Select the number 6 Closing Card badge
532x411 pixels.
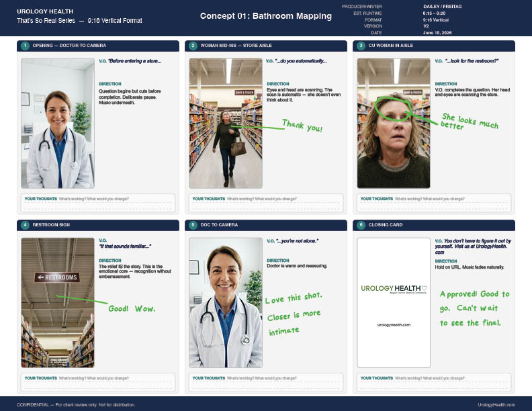tap(361, 225)
